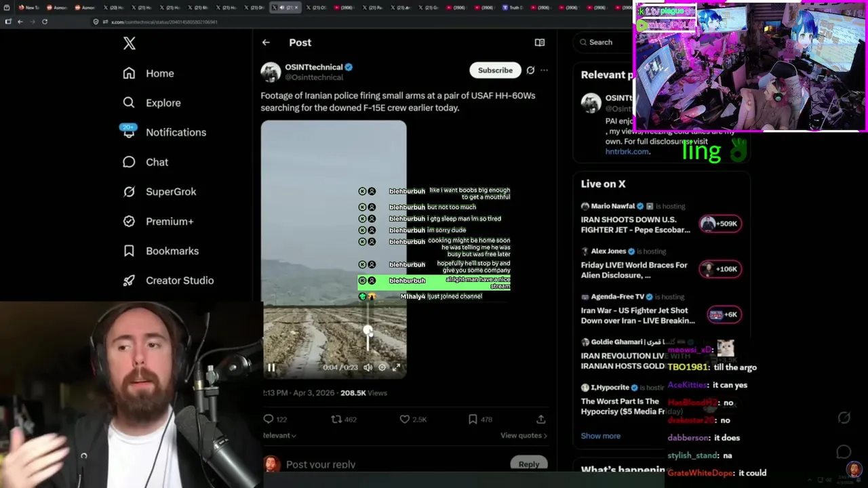
Task: Mute the video volume icon
Action: click(368, 367)
